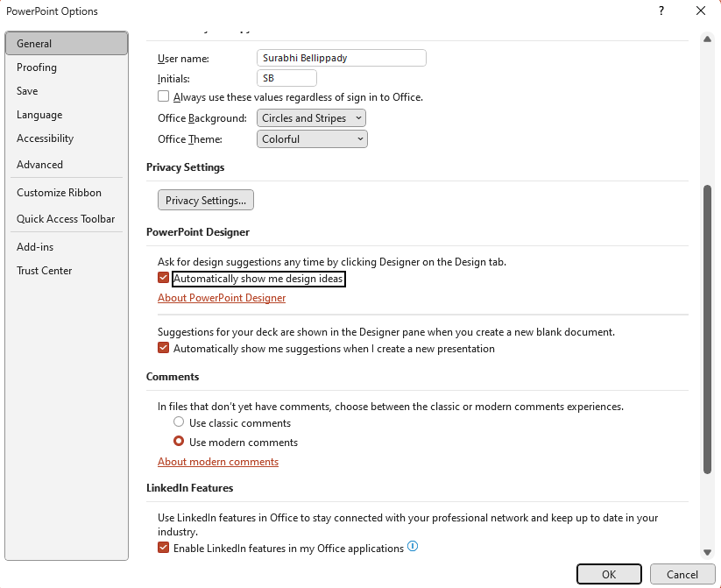Select 'Use modern comments'
Viewport: 721px width, 588px height.
point(178,442)
